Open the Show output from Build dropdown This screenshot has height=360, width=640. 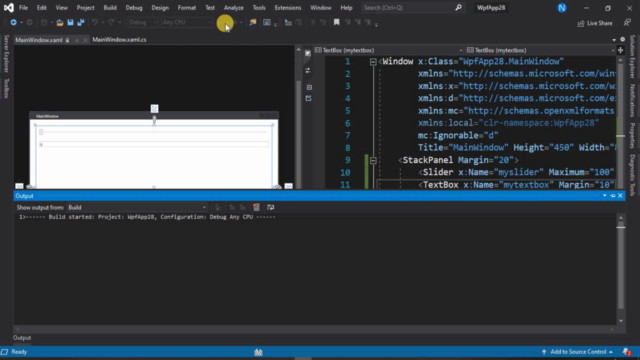tap(137, 207)
